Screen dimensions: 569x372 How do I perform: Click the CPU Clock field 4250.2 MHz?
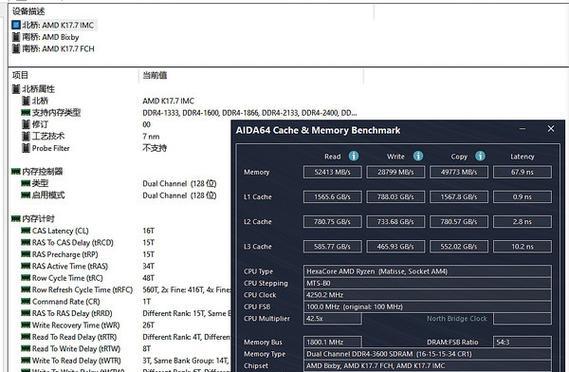pos(427,295)
